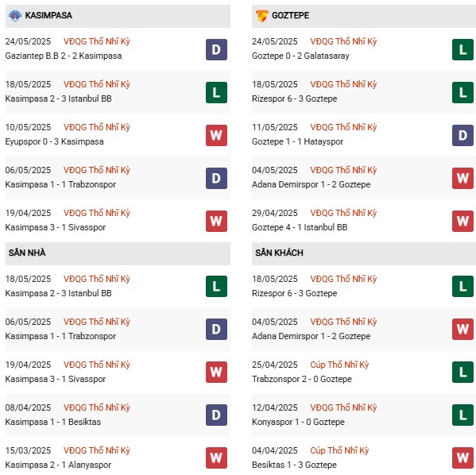Viewport: 476px width, 475px height.
Task: Open the Rizespor 6 - 3 Goztepe match dated 18/05 in recent form
Action: pos(364,92)
